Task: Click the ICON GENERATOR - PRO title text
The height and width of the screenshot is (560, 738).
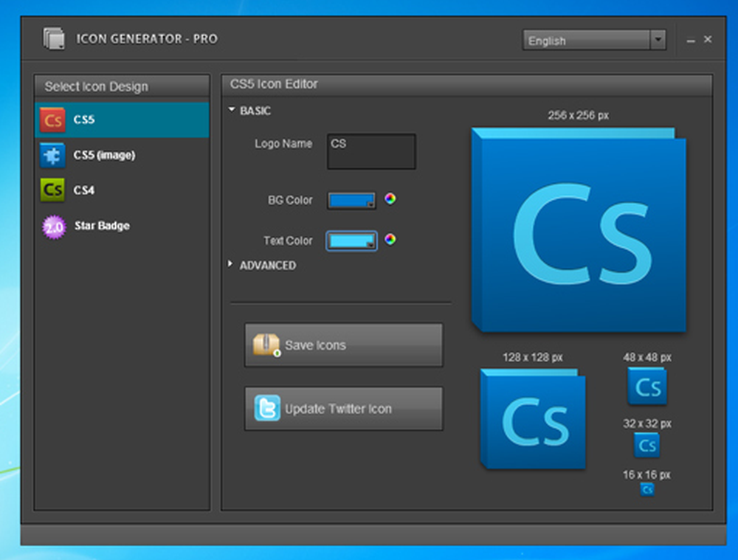Action: click(147, 38)
